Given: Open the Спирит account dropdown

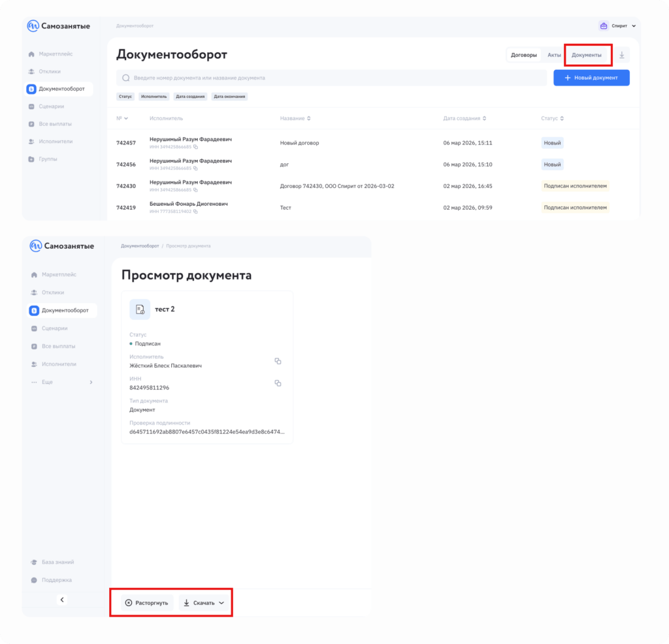Looking at the screenshot, I should click(617, 26).
